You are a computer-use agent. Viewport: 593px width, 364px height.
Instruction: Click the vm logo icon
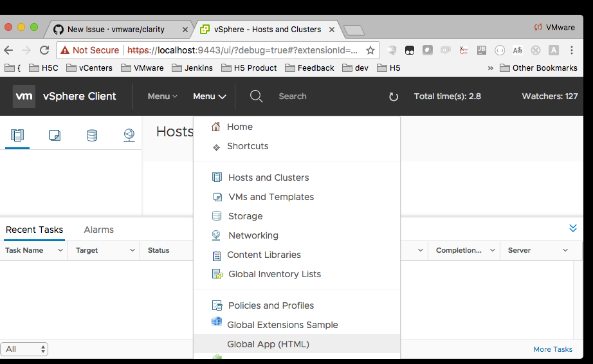tap(24, 96)
